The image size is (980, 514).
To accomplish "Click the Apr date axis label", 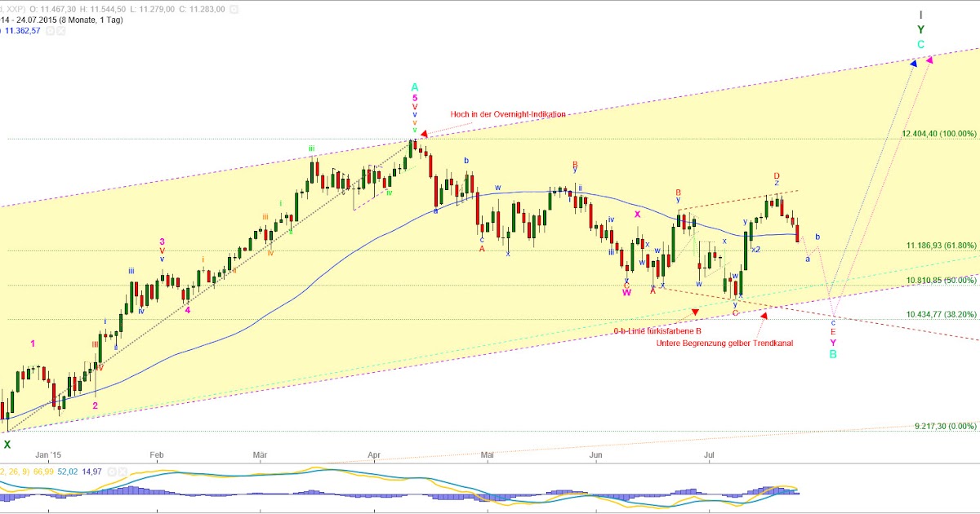I will click(375, 454).
